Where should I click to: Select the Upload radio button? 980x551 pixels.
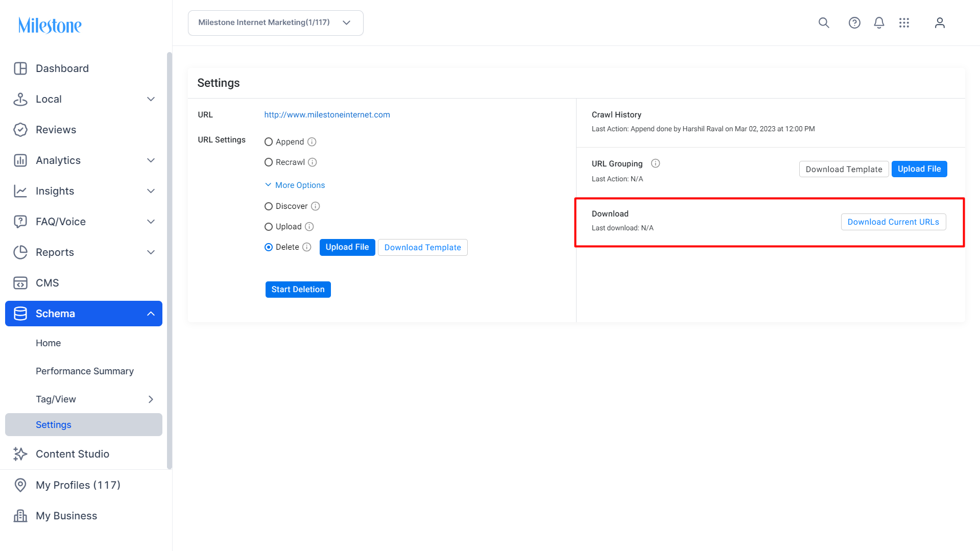click(269, 227)
